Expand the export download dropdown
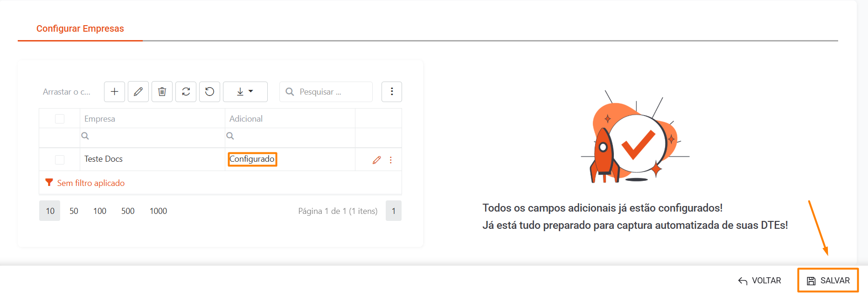This screenshot has height=295, width=868. [x=245, y=92]
